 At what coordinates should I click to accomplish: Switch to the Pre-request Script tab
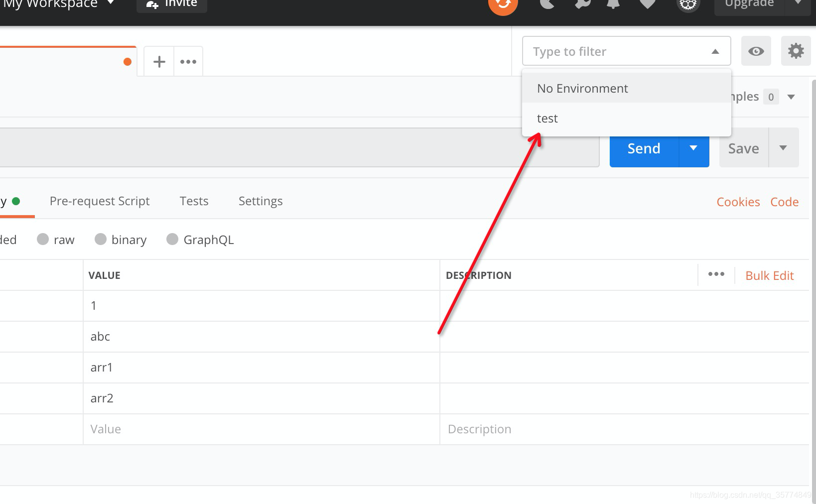click(100, 201)
